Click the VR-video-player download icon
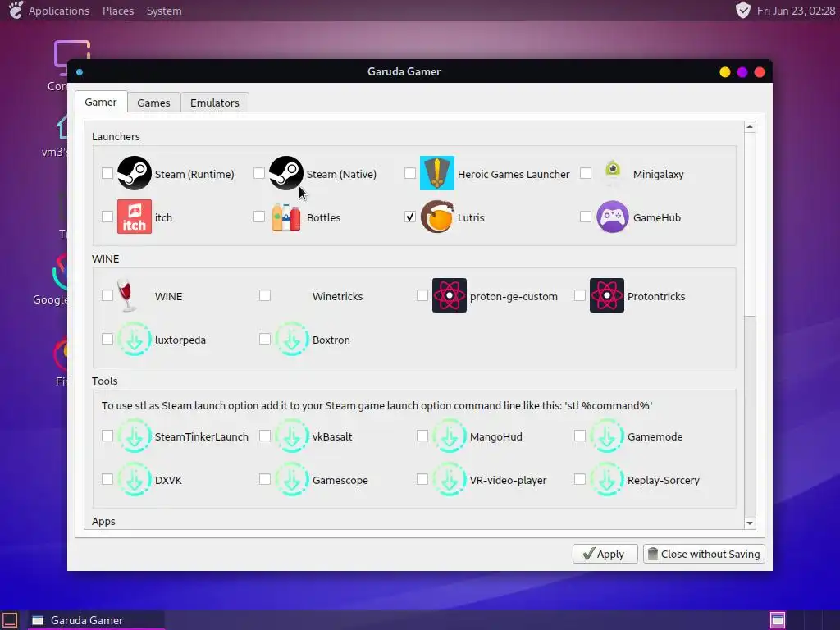Viewport: 840px width, 630px height. point(450,479)
